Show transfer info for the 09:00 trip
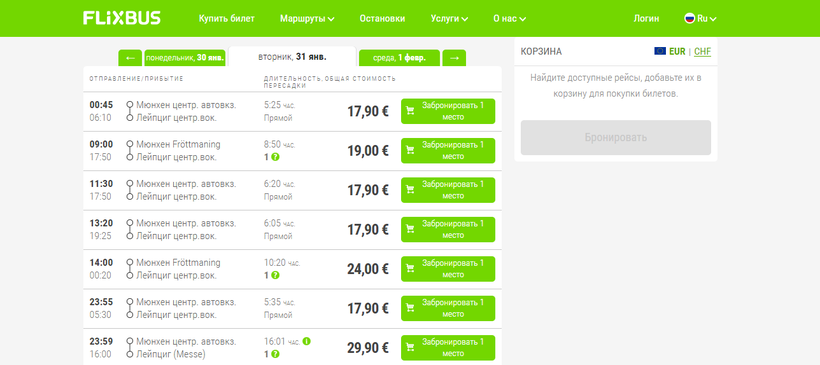The width and height of the screenshot is (820, 365). pyautogui.click(x=275, y=157)
